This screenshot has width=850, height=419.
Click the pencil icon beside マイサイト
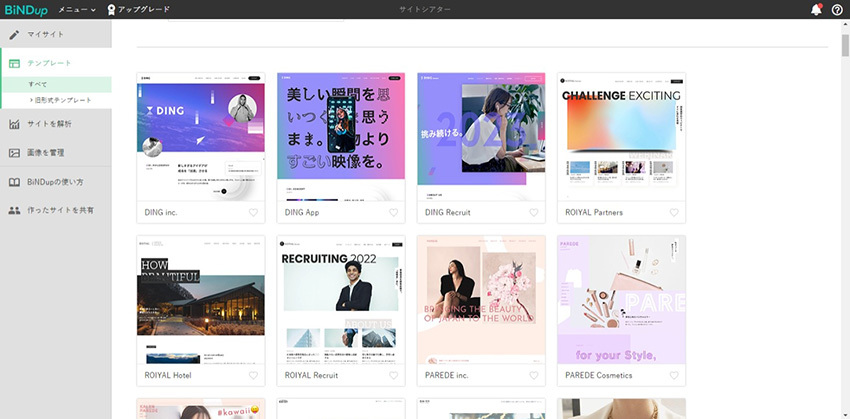14,34
